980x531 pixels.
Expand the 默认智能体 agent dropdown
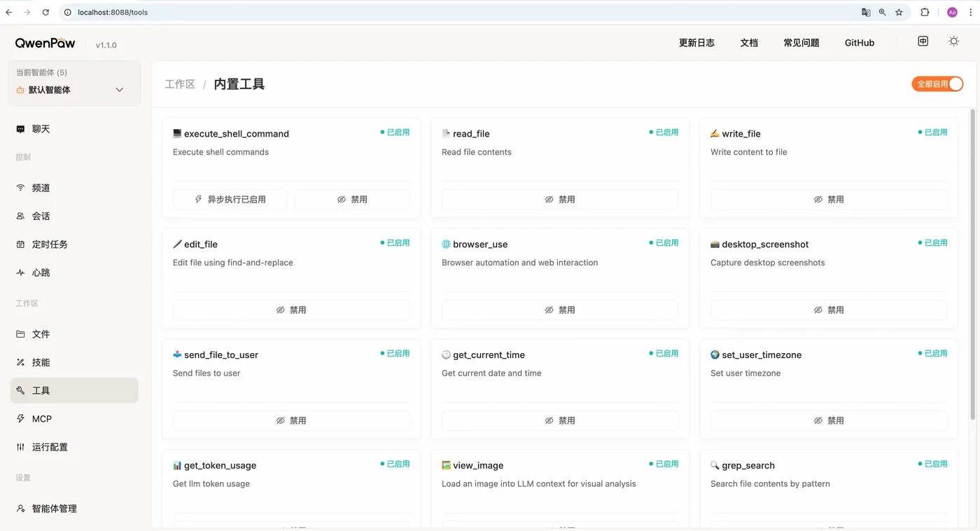pos(74,90)
